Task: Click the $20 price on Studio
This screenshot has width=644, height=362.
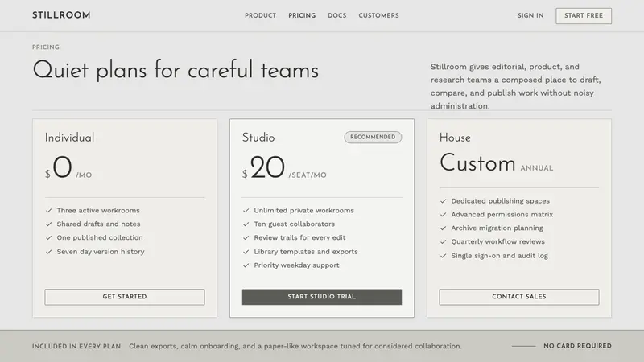Action: click(263, 167)
